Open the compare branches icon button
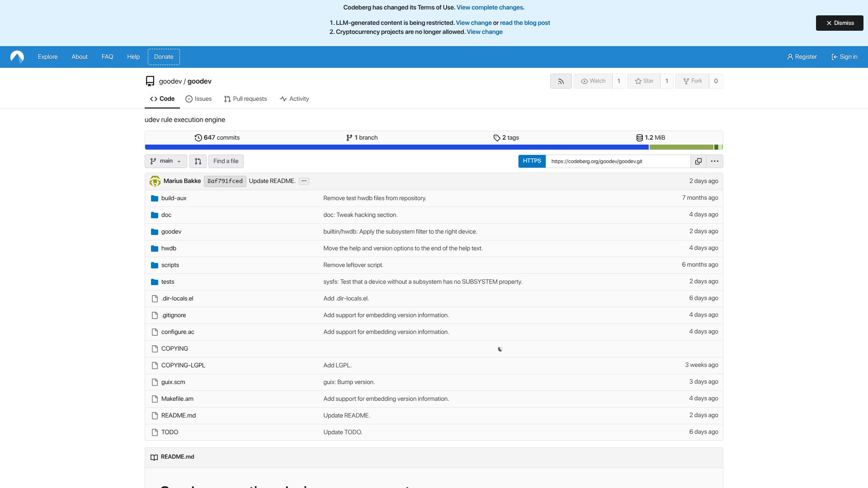Viewport: 868px width, 488px height. click(x=198, y=161)
